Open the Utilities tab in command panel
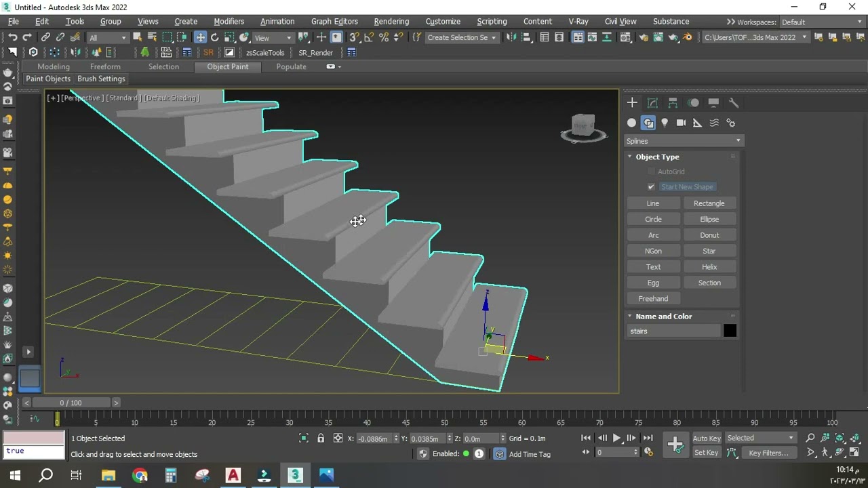868x488 pixels. tap(734, 103)
